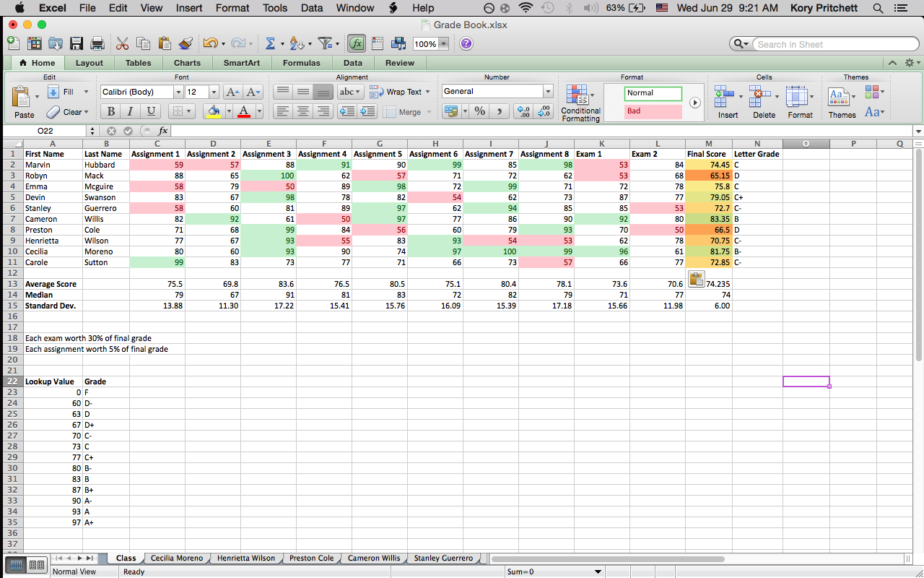The width and height of the screenshot is (924, 578).
Task: Click the percent style button
Action: click(x=479, y=111)
